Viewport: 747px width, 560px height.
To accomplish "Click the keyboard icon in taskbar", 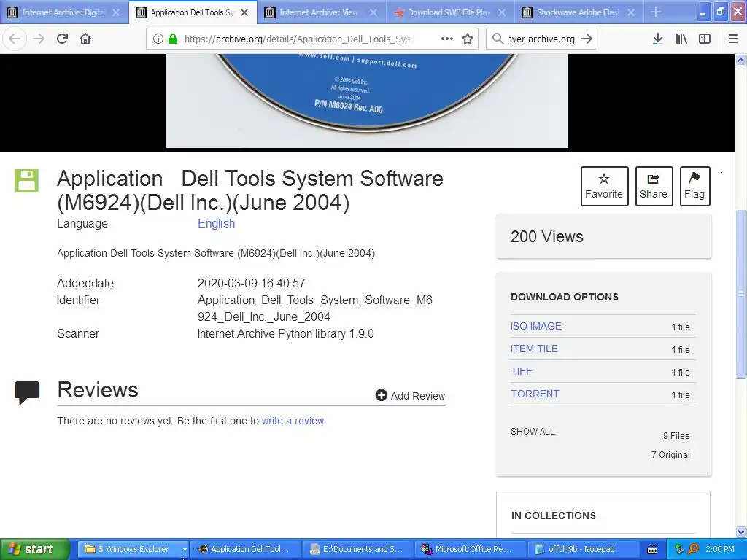I will coord(652,550).
